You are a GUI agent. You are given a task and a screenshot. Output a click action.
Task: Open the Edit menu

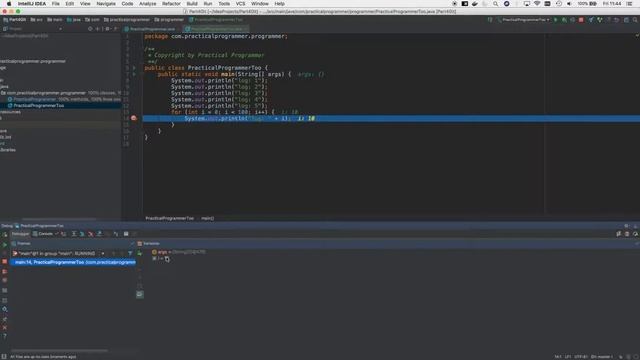coord(70,4)
